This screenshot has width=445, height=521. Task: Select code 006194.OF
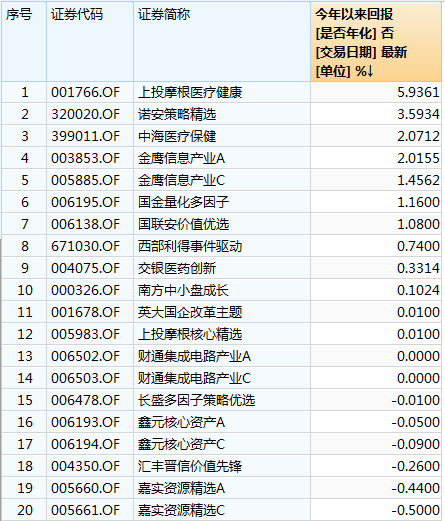point(85,444)
